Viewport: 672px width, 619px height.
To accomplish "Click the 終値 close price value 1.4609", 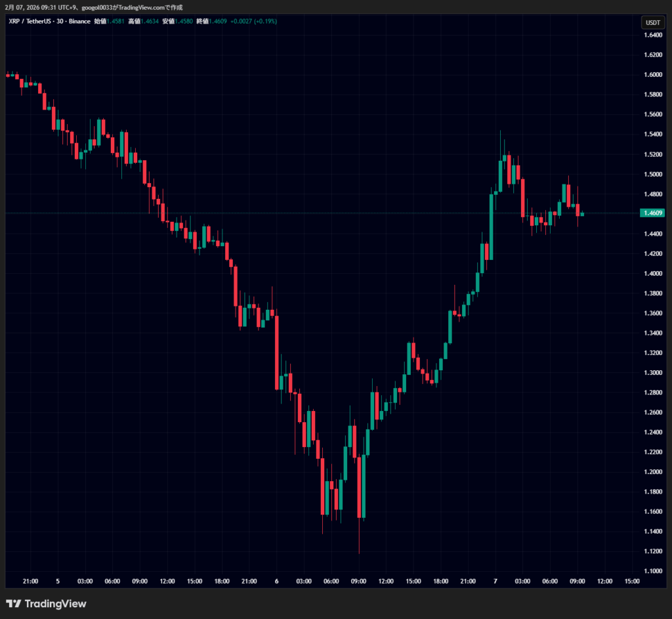I will tap(217, 21).
